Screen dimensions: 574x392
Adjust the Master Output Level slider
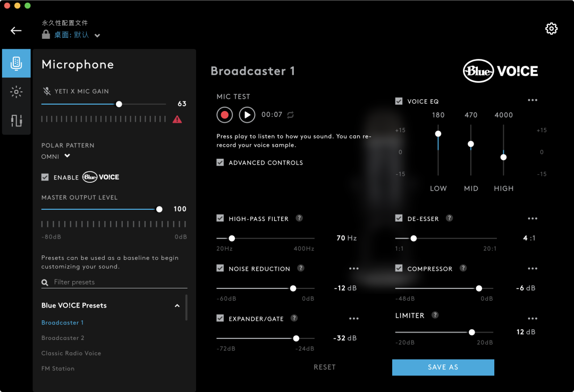(x=102, y=209)
